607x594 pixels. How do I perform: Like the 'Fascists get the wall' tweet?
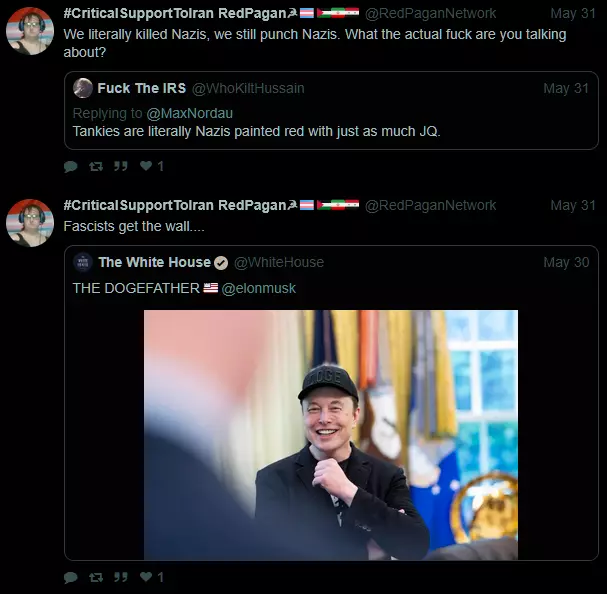coord(146,577)
